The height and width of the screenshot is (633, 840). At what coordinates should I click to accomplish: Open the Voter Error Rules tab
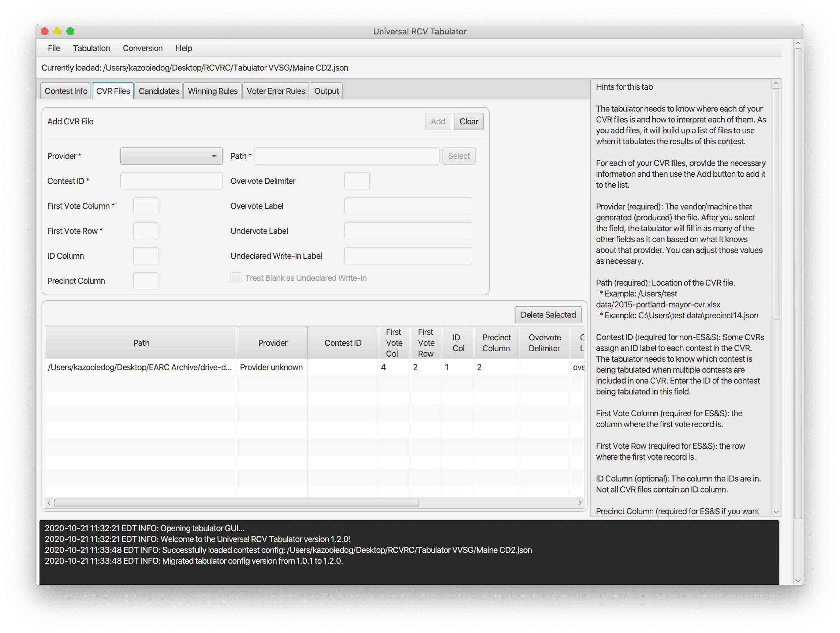click(x=276, y=91)
